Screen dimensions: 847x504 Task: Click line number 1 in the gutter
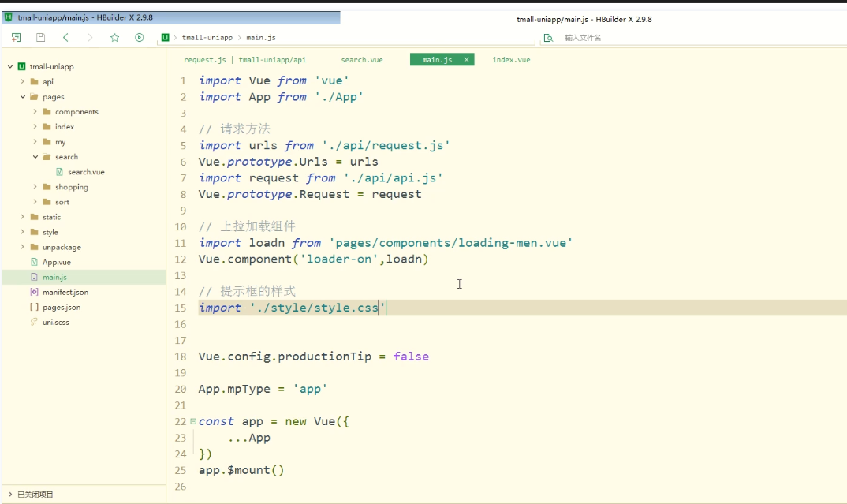pos(183,81)
